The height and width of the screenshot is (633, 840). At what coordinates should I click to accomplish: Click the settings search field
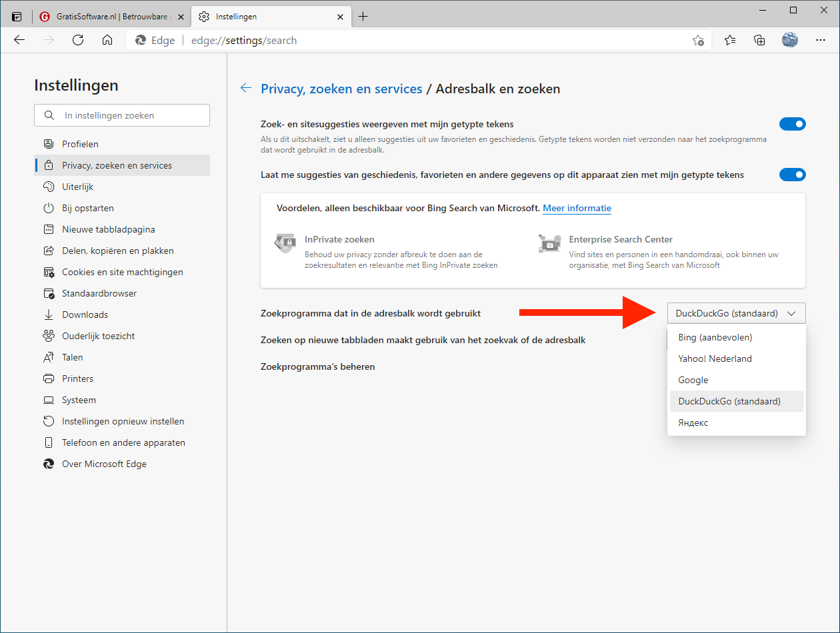(x=122, y=115)
